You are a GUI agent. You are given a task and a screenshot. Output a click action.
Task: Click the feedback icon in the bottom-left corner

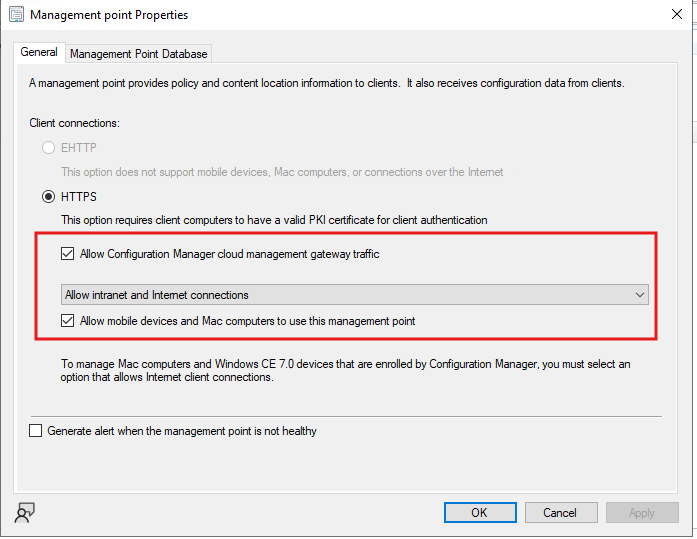click(24, 513)
